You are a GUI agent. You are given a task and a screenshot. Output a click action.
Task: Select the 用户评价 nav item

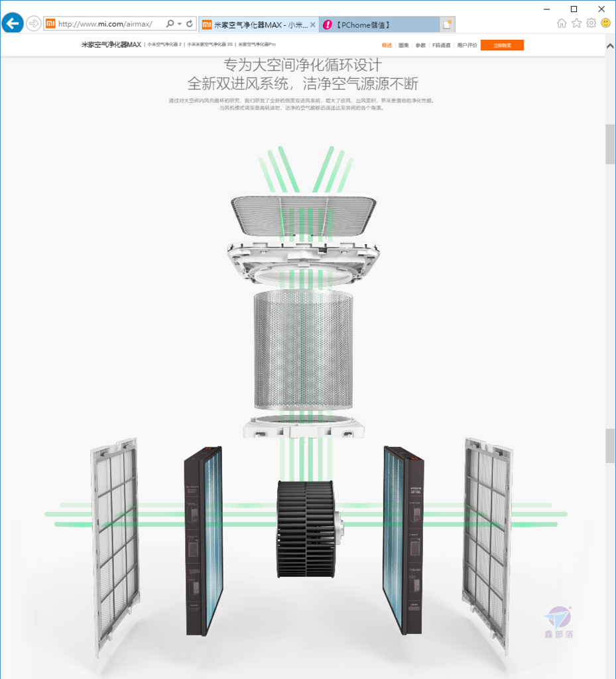[467, 45]
